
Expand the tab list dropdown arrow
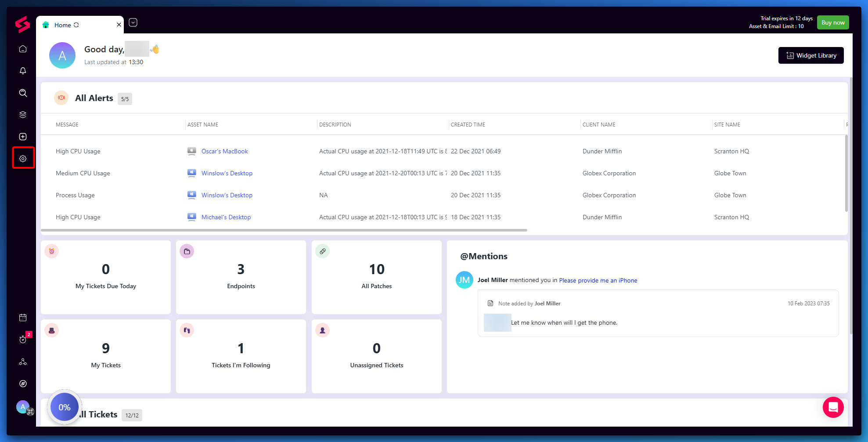[133, 22]
